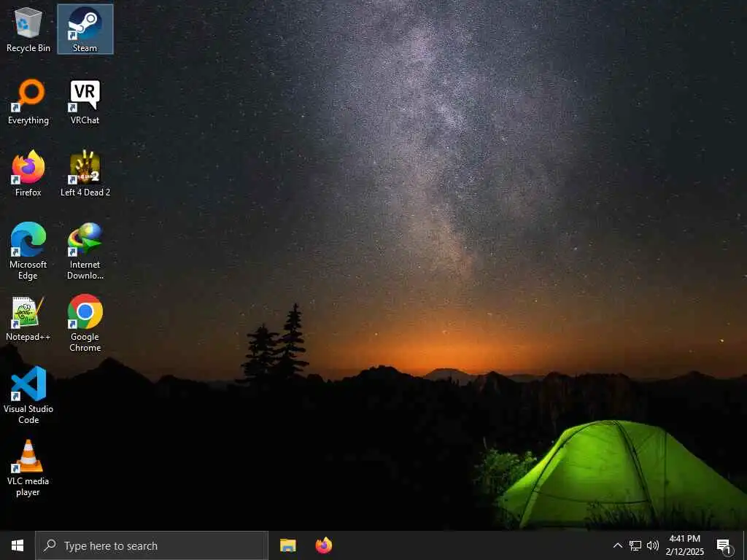The width and height of the screenshot is (747, 560).
Task: Open the Action Center notifications
Action: point(724,545)
